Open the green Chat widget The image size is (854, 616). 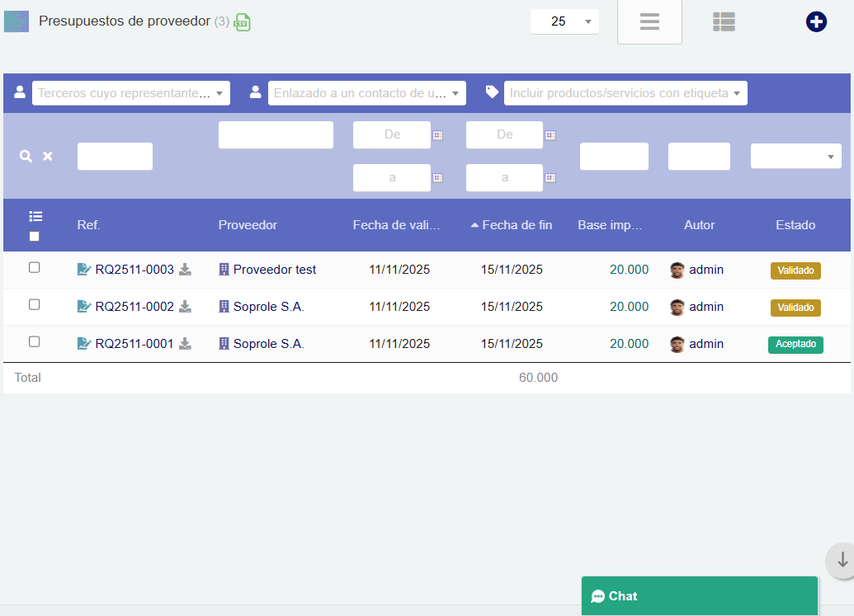[x=699, y=596]
